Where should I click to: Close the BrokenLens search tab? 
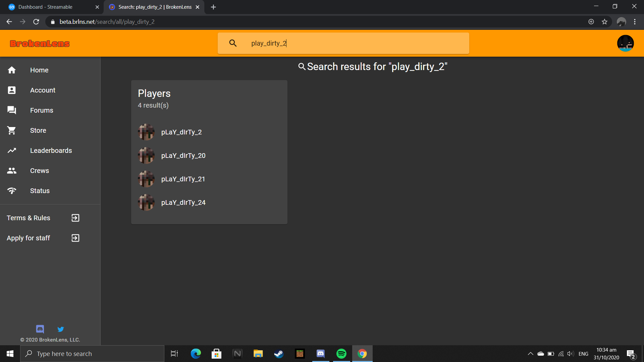pyautogui.click(x=198, y=7)
